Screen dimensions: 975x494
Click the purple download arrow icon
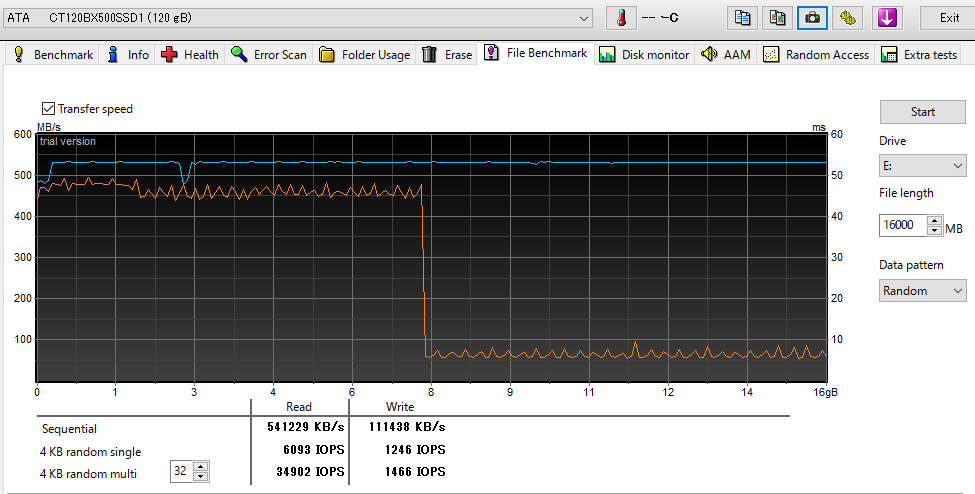coord(887,17)
